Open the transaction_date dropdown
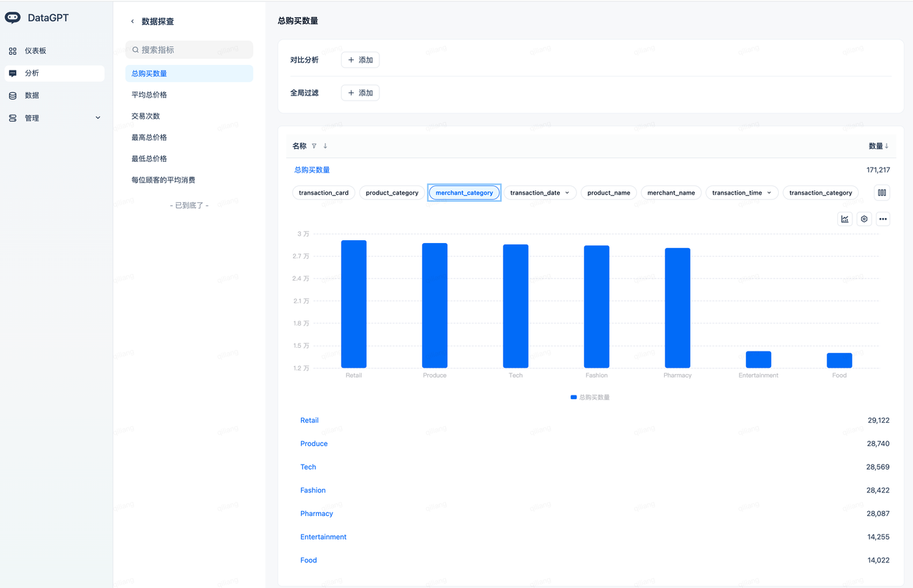Viewport: 913px width, 588px height. 540,193
